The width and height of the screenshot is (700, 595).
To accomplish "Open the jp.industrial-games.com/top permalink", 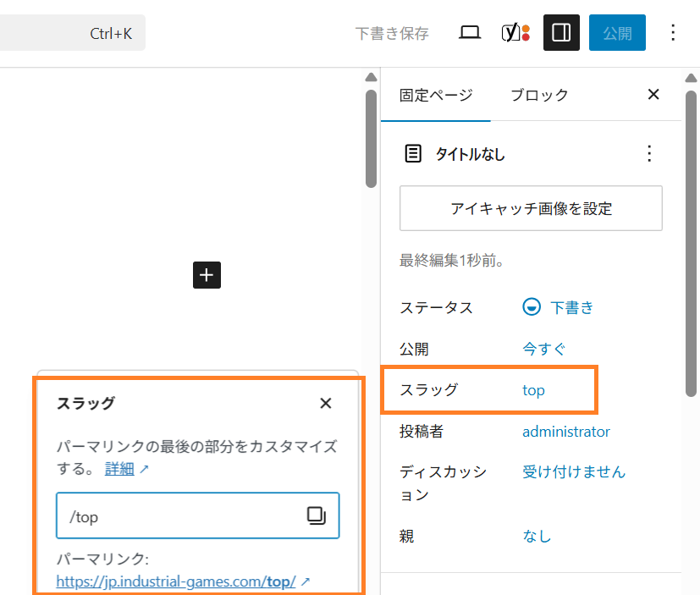I will [x=176, y=581].
